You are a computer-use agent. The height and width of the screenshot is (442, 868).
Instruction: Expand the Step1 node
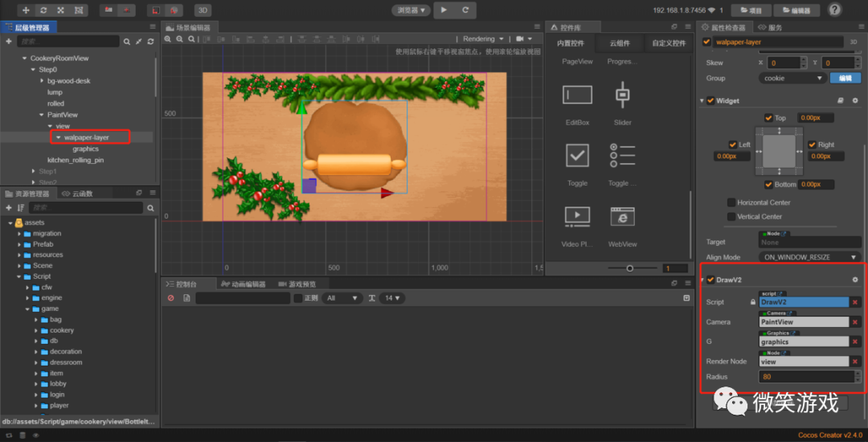(x=33, y=171)
